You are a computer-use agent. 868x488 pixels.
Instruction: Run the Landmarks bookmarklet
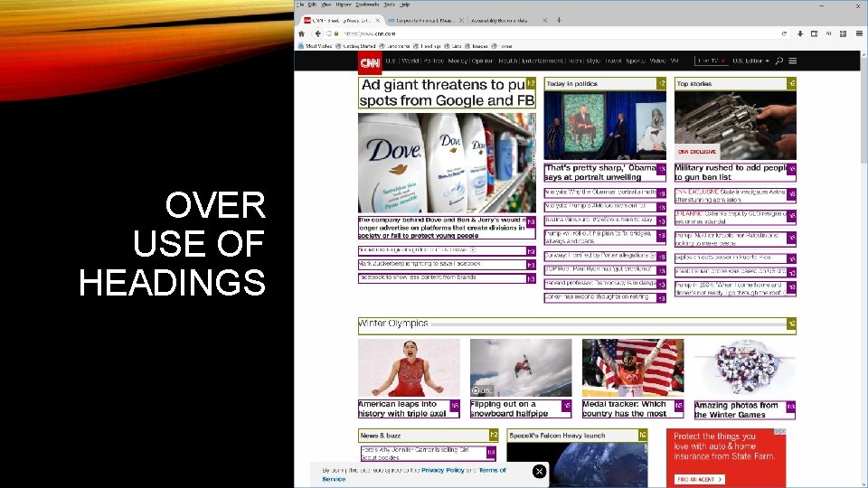pyautogui.click(x=395, y=46)
